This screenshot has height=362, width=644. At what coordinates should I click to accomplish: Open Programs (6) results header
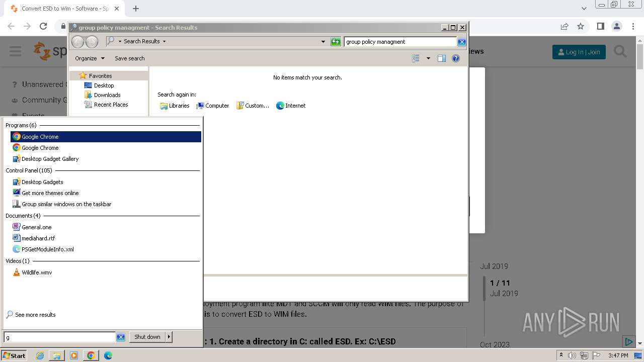tap(21, 125)
